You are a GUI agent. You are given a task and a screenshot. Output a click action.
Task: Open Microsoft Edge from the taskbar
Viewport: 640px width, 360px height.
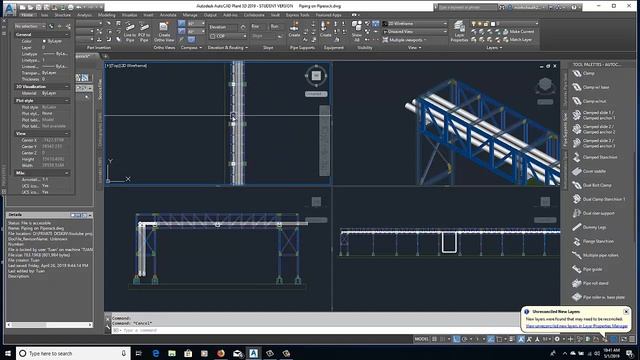coord(156,353)
